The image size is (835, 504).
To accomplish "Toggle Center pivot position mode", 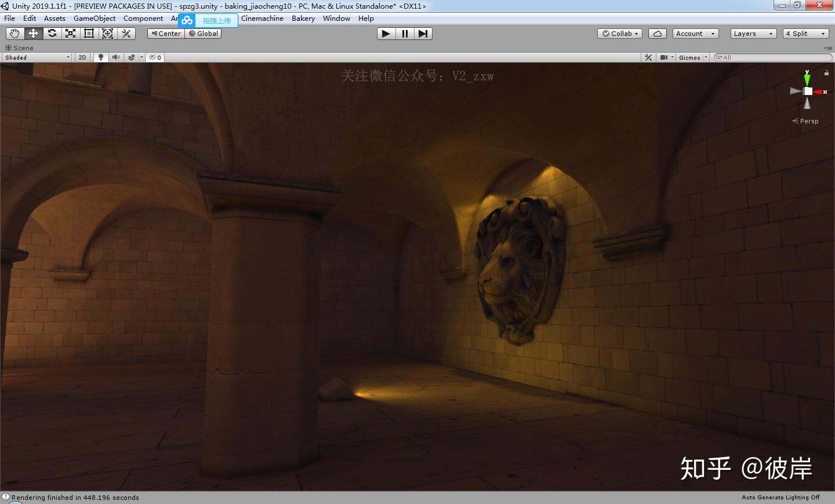I will click(166, 34).
